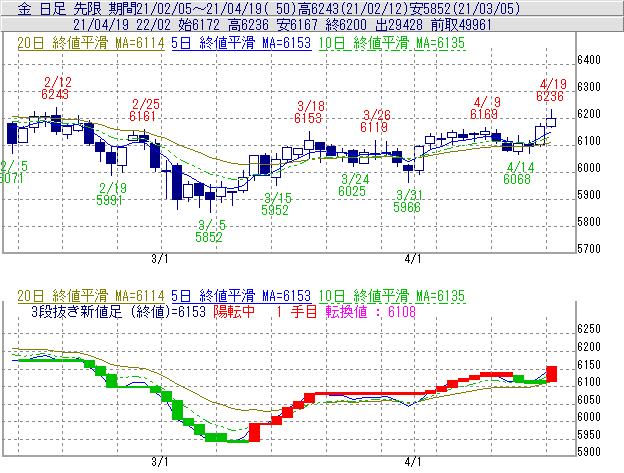Click the 6400 axis label on top chart
The width and height of the screenshot is (624, 473).
tap(589, 60)
